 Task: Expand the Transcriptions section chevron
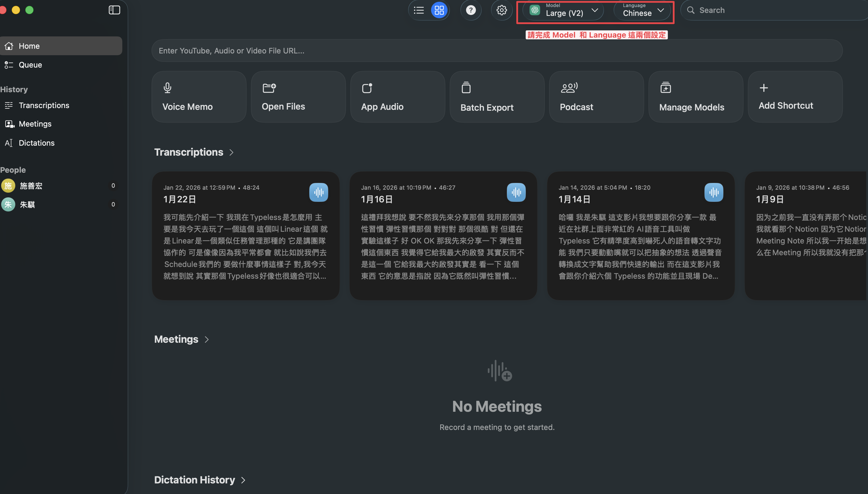[231, 152]
